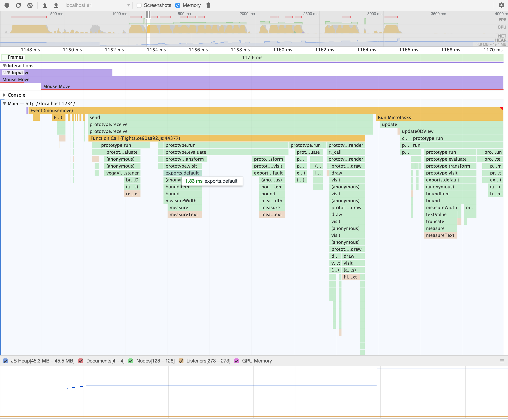Enable the Screenshots checkbox

pos(139,5)
